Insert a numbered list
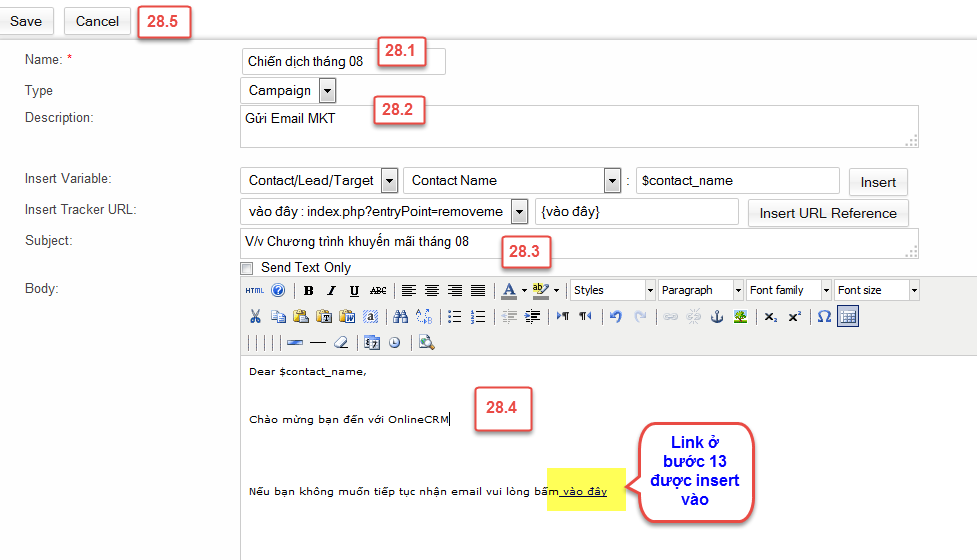 (478, 316)
